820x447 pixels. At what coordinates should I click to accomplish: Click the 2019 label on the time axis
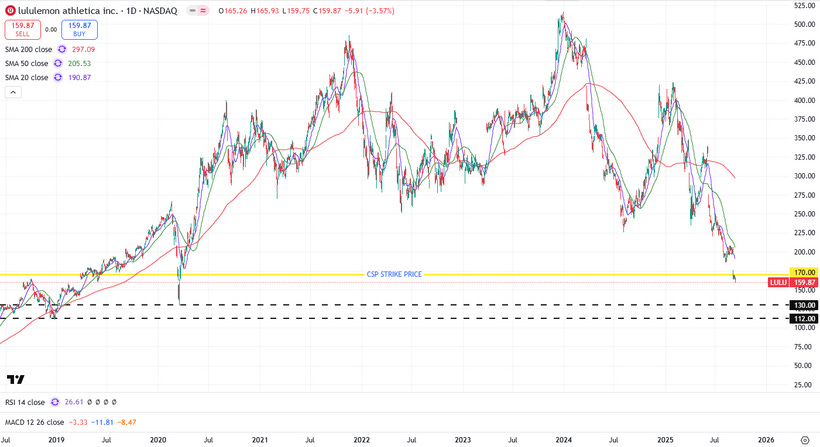[56, 440]
